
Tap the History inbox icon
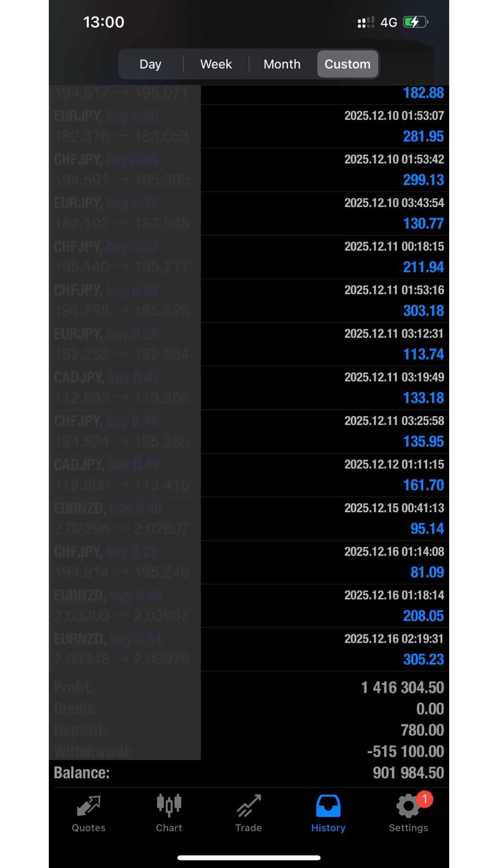(328, 806)
